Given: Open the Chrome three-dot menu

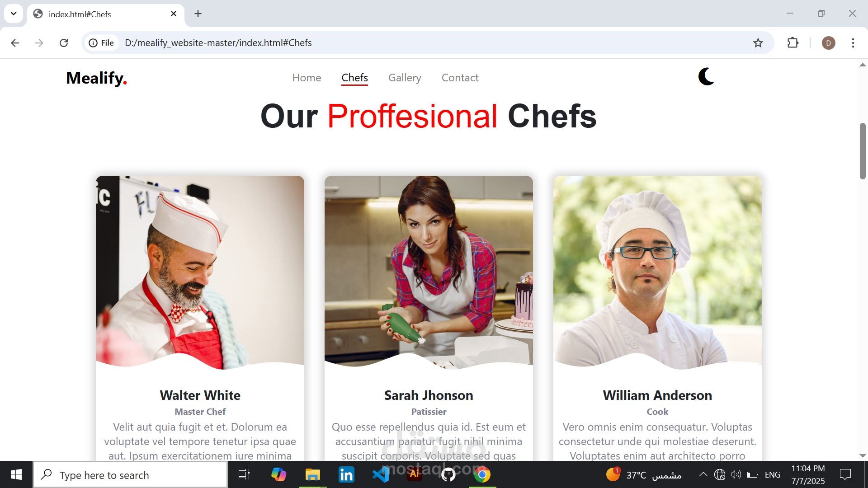Looking at the screenshot, I should [853, 43].
